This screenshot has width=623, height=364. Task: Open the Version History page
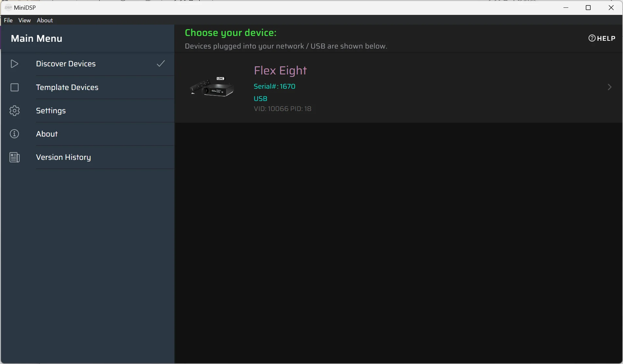[x=63, y=157]
